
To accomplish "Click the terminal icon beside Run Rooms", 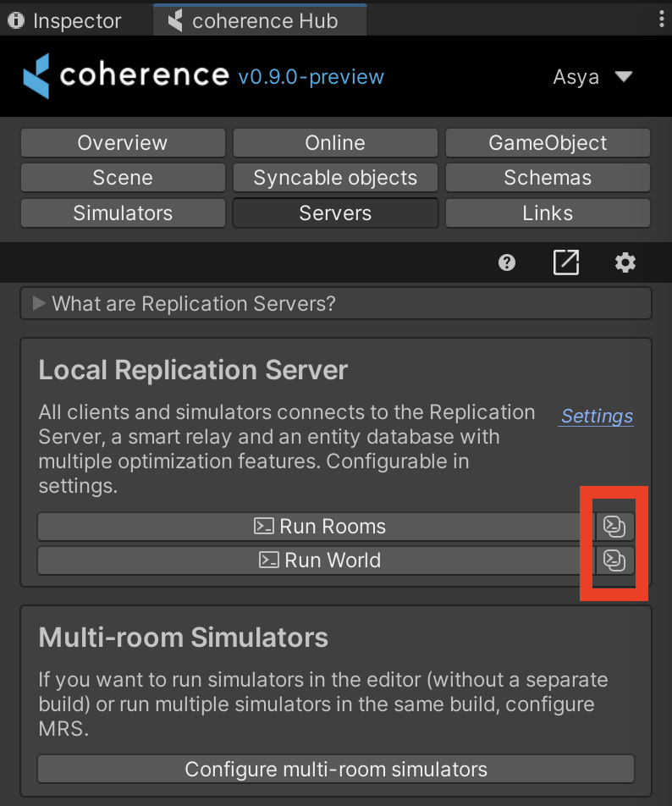I will (x=614, y=527).
